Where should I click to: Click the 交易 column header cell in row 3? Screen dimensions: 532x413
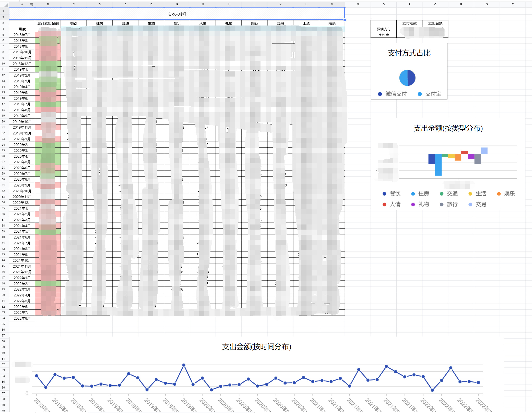coord(280,23)
